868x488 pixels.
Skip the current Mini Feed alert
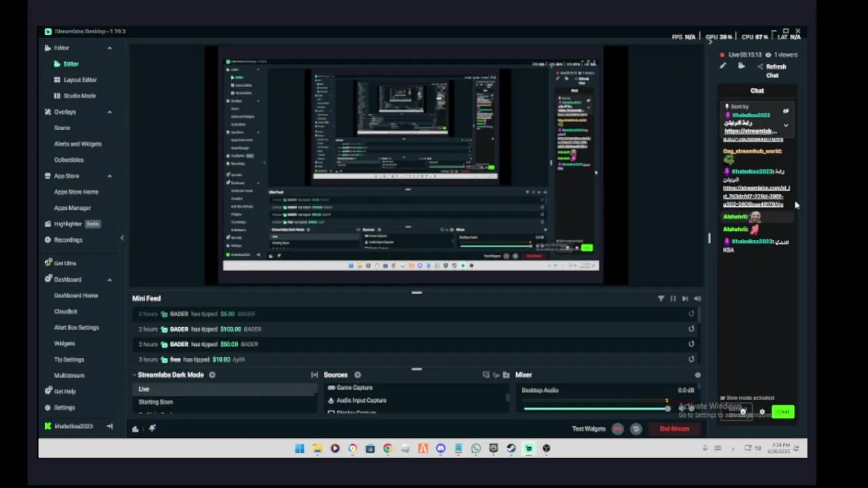[685, 298]
